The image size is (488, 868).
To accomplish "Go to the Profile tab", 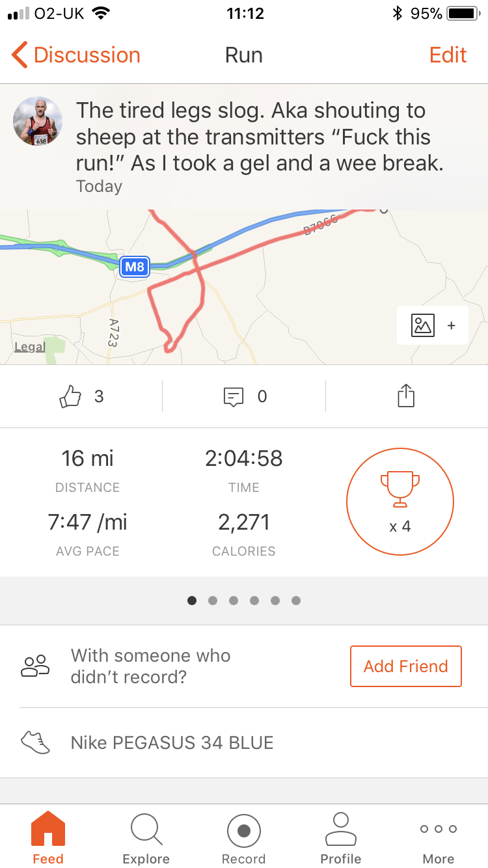I will 341,837.
